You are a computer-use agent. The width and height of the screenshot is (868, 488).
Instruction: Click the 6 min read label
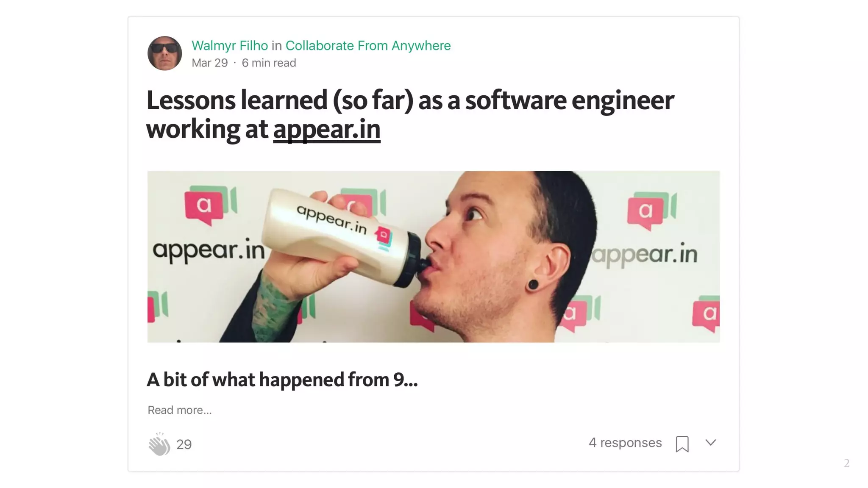(x=269, y=63)
